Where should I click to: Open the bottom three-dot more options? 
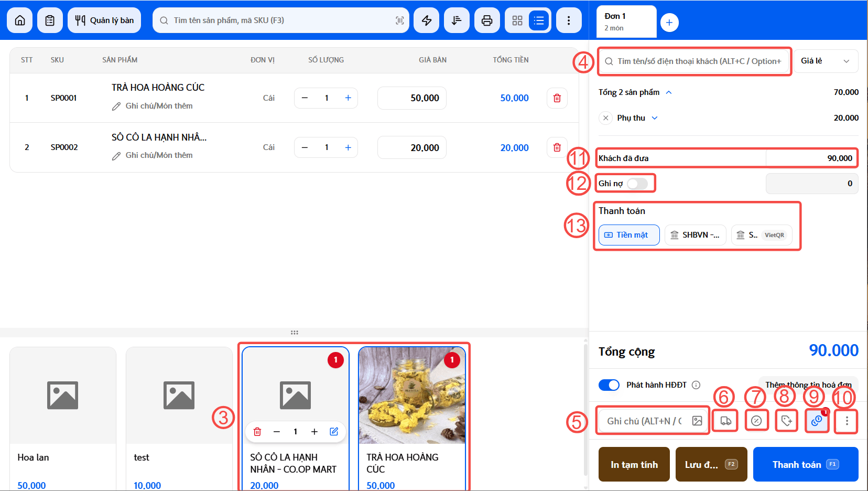[x=847, y=421]
